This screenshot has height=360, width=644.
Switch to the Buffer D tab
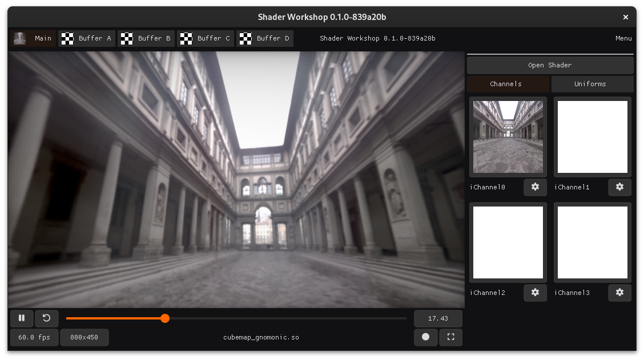[265, 38]
